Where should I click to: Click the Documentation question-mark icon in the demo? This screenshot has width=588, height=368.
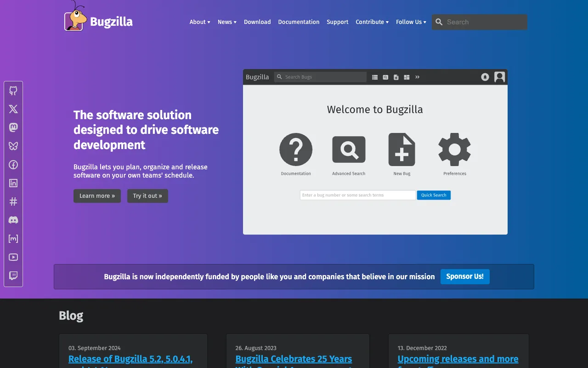(296, 149)
